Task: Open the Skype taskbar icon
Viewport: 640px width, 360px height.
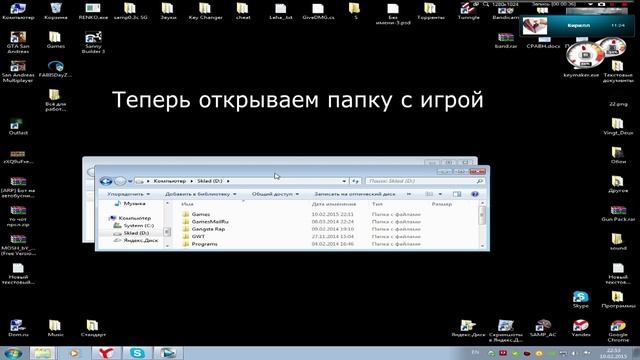Action: pos(137,353)
